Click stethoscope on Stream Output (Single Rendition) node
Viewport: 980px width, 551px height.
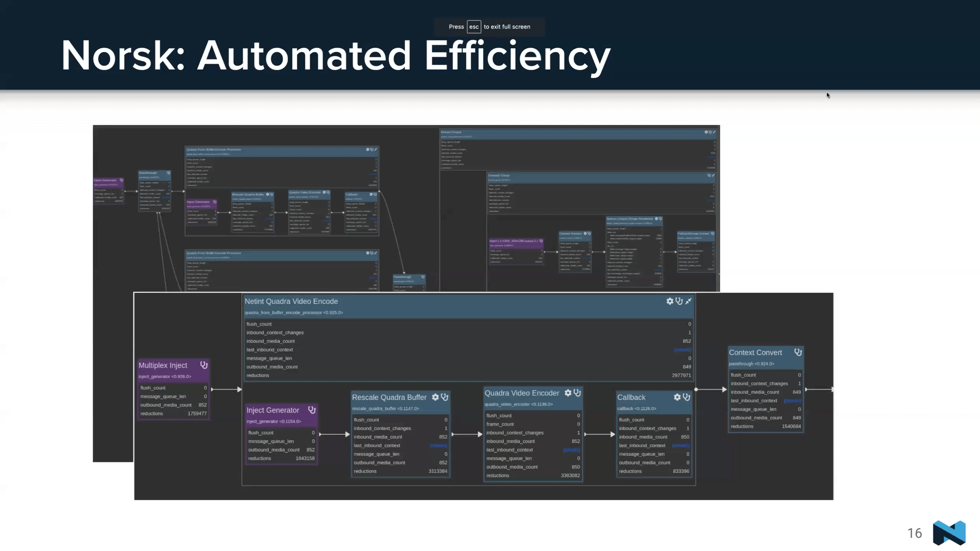(660, 219)
